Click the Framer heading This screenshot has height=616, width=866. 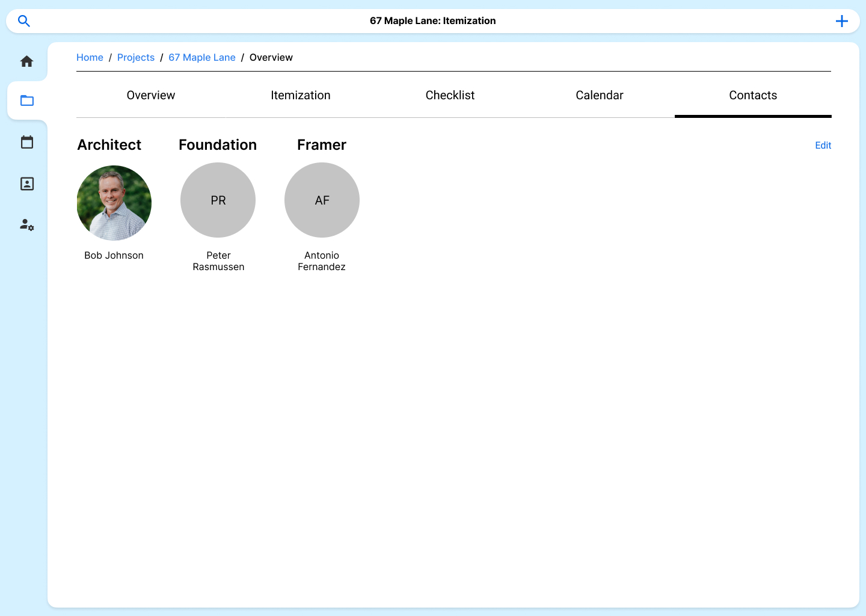point(322,145)
